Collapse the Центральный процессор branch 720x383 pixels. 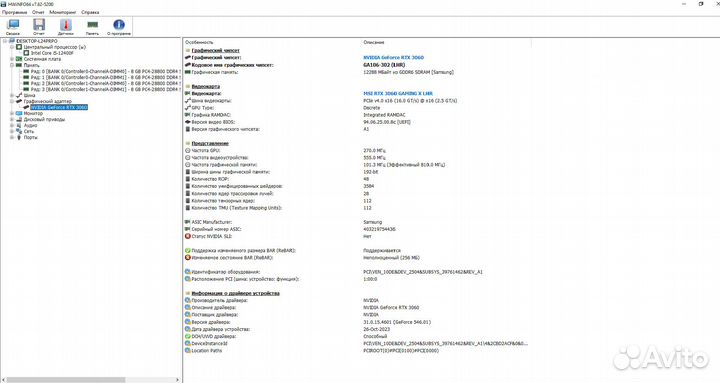click(x=12, y=47)
